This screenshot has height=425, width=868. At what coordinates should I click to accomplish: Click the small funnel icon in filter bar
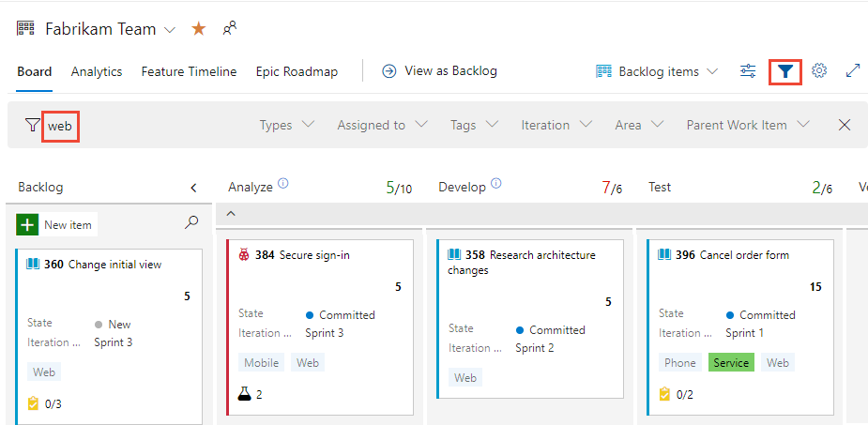pyautogui.click(x=33, y=125)
